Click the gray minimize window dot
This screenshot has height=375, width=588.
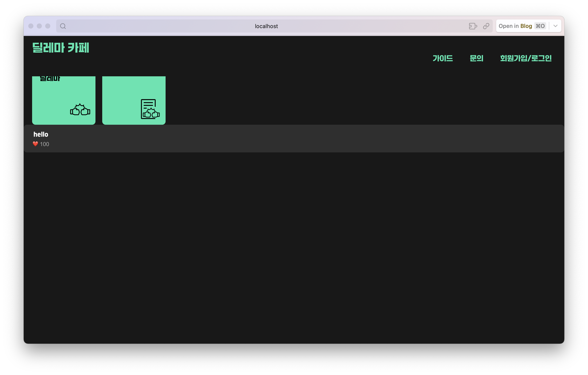[x=39, y=26]
